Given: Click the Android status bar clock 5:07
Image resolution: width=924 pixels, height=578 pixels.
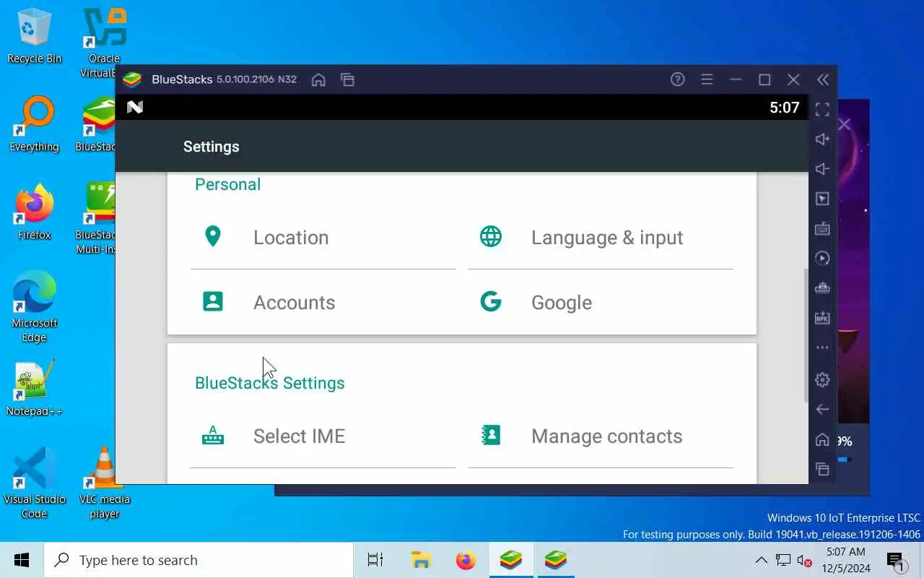Looking at the screenshot, I should pos(784,108).
